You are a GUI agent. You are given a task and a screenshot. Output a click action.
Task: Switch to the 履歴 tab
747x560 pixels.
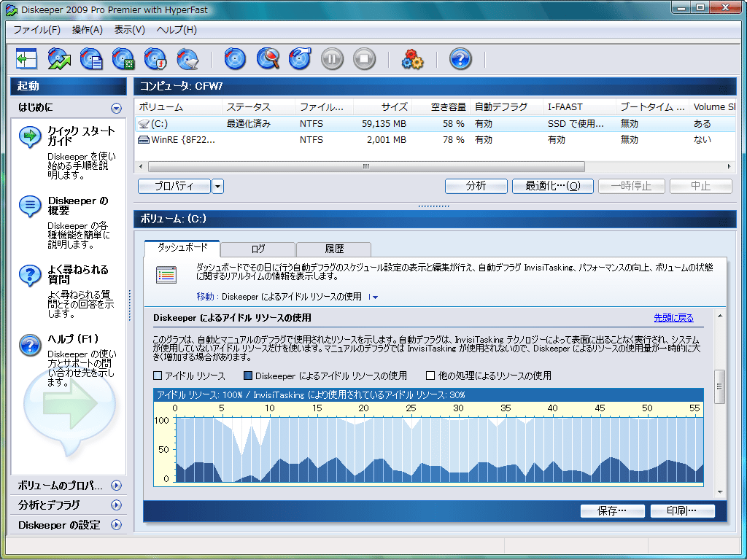pyautogui.click(x=334, y=249)
